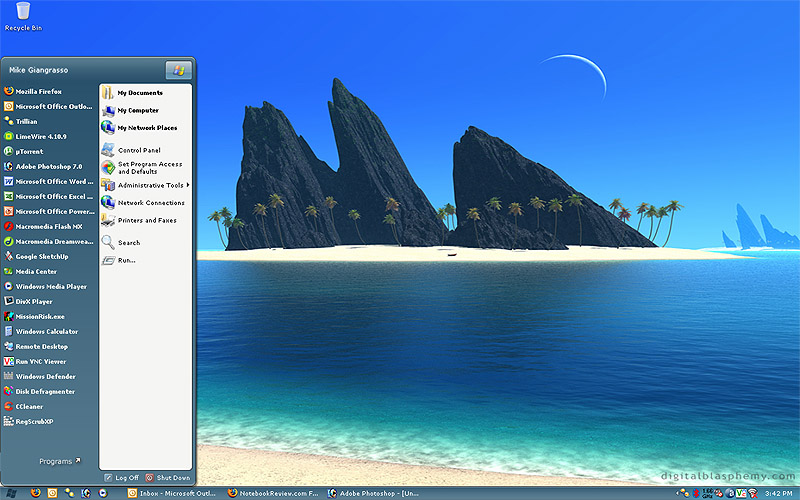Screen dimensions: 800x500
Task: Open Microsoft Office Word
Action: tap(48, 181)
